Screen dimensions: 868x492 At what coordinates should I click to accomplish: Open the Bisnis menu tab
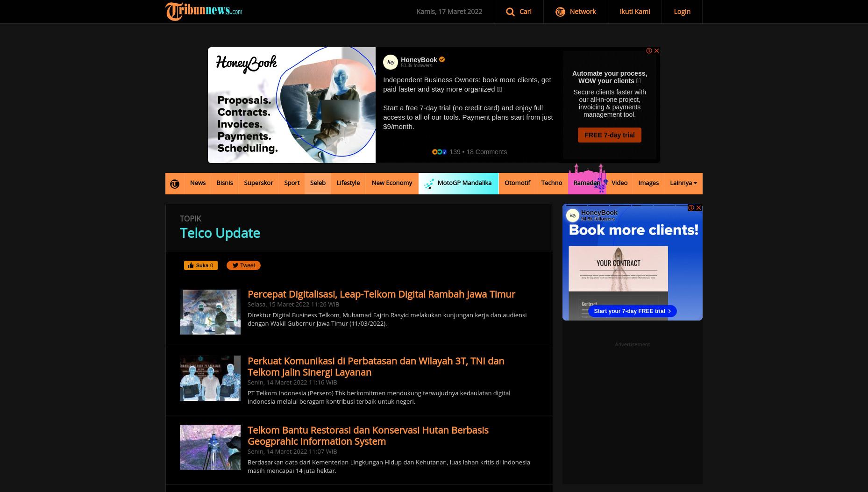pyautogui.click(x=224, y=183)
